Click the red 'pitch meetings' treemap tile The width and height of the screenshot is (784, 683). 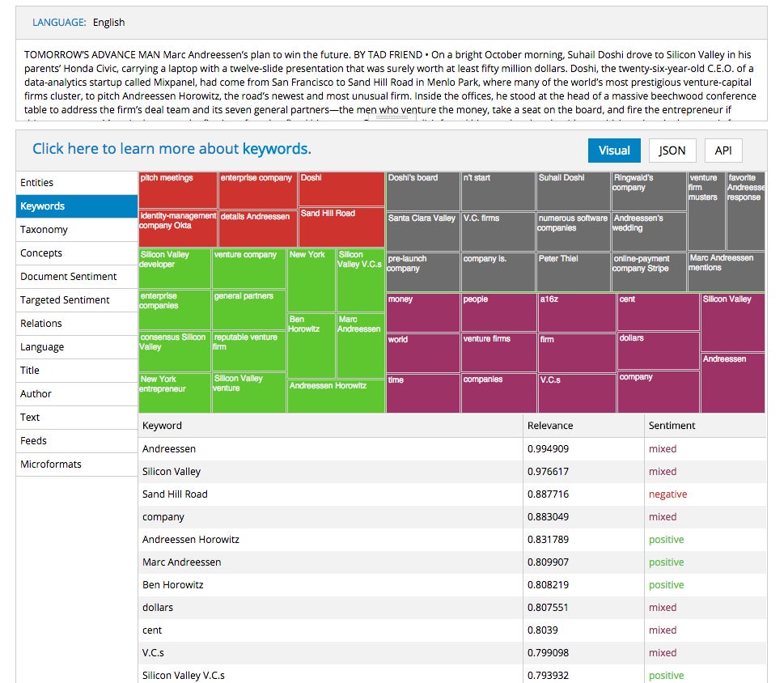pos(178,190)
